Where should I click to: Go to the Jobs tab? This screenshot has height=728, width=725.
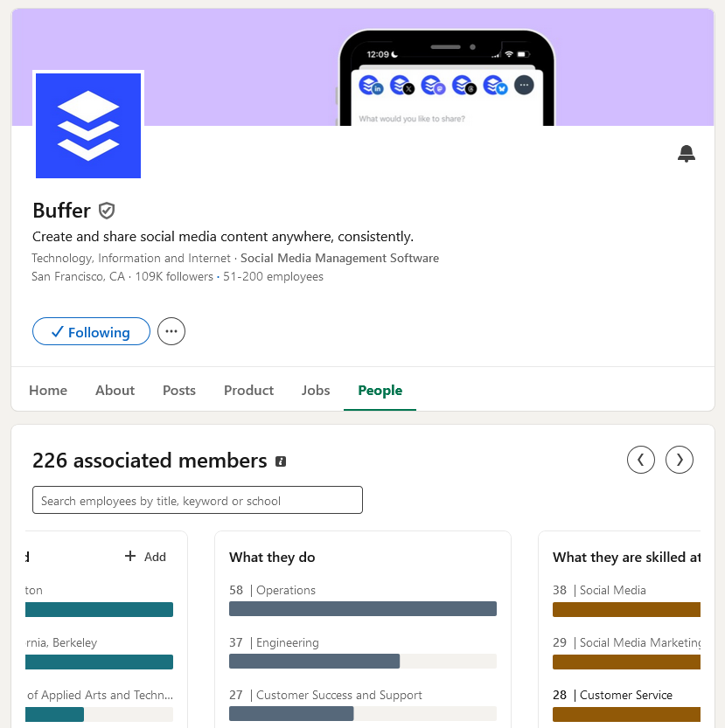316,391
